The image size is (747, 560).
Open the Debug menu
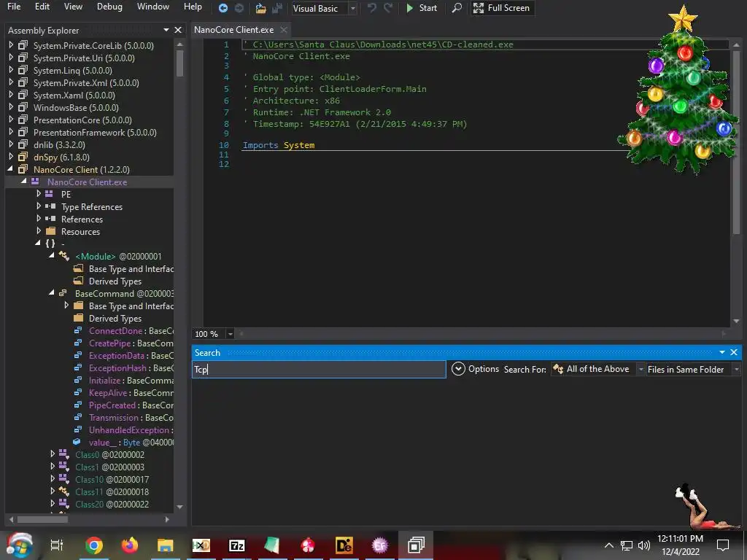pyautogui.click(x=109, y=7)
